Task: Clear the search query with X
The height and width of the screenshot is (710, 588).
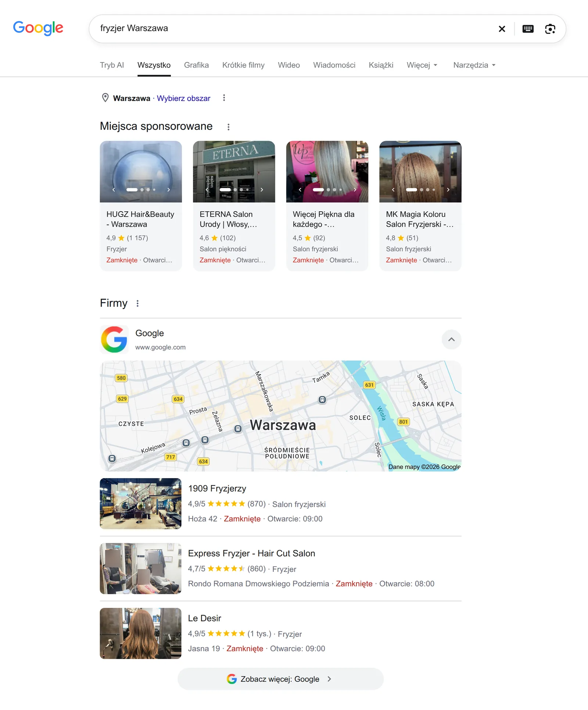Action: 502,29
